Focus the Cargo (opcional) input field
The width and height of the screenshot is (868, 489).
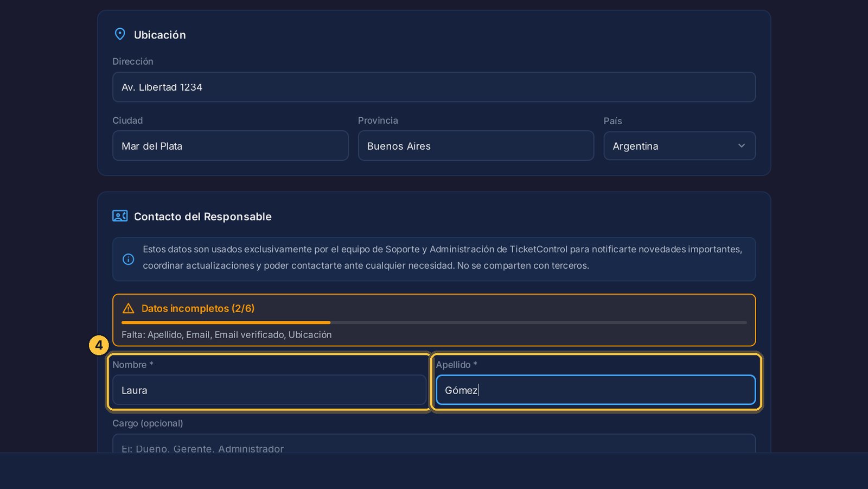pyautogui.click(x=434, y=444)
